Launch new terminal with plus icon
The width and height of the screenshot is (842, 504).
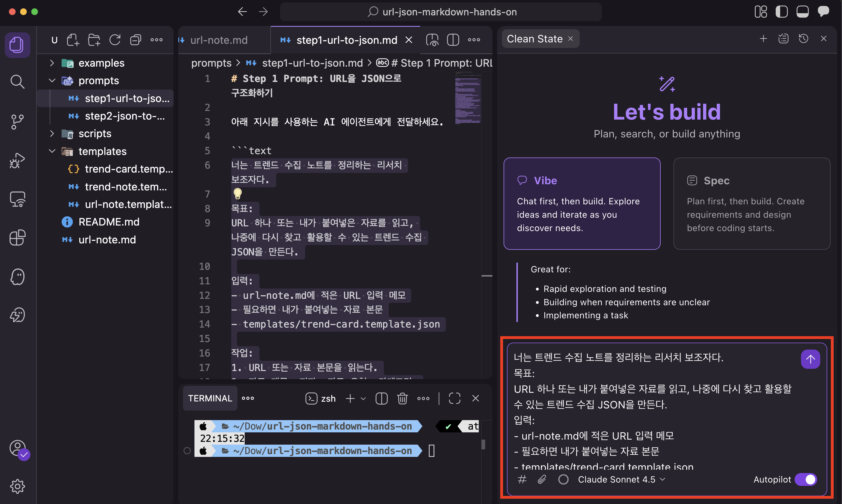[350, 398]
